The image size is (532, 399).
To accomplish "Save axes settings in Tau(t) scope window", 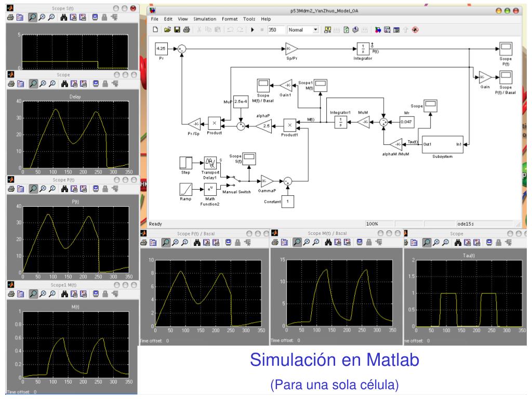I will pyautogui.click(x=467, y=243).
